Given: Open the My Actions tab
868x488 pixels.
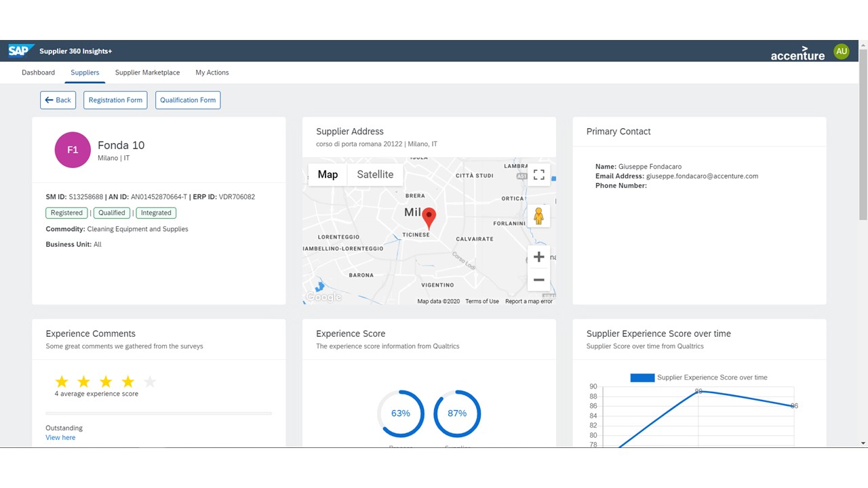Looking at the screenshot, I should pos(212,72).
